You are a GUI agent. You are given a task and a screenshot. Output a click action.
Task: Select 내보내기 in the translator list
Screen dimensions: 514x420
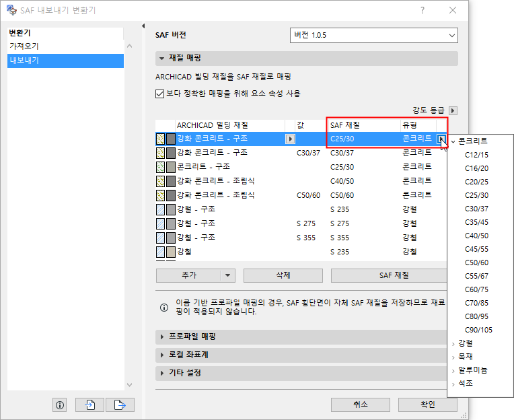tap(65, 61)
